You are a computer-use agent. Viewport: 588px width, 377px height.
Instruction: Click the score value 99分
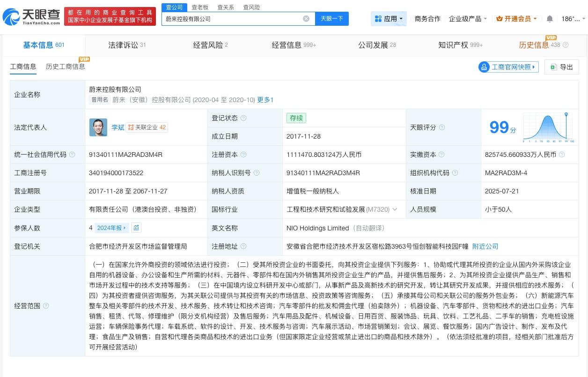point(502,127)
